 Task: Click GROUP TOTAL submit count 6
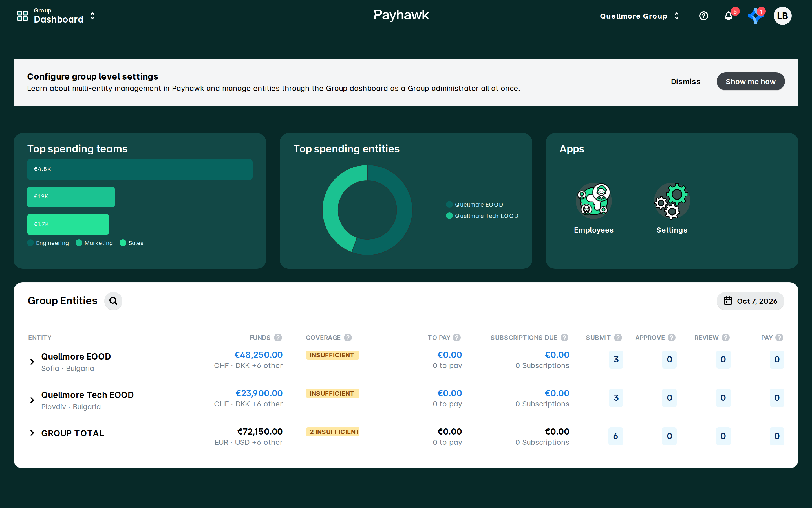[x=616, y=436]
